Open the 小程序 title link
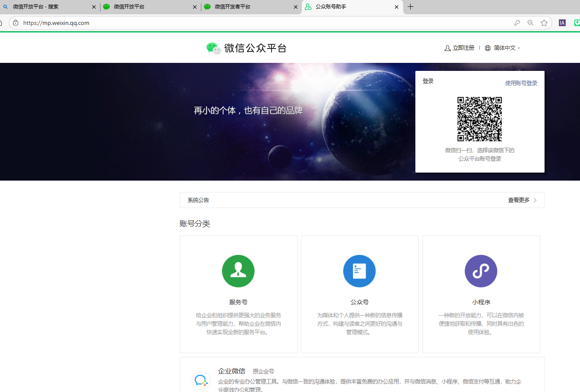The width and height of the screenshot is (580, 392). (481, 302)
